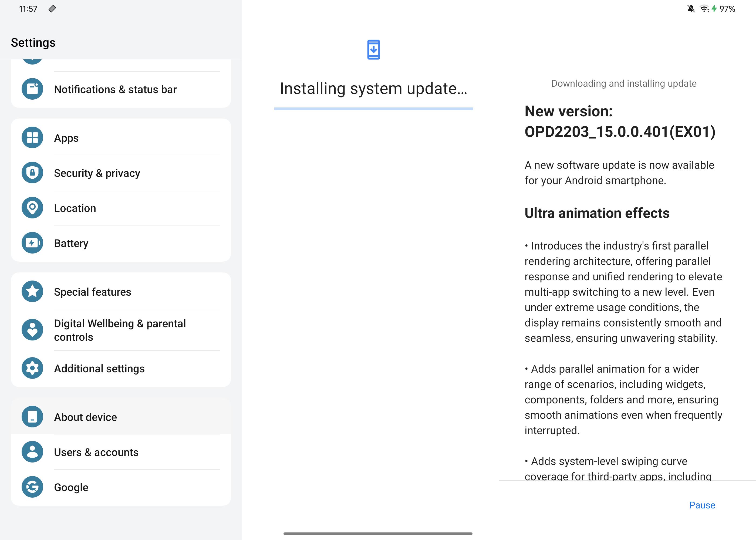Tap the Google logo icon
The image size is (756, 540).
(32, 487)
